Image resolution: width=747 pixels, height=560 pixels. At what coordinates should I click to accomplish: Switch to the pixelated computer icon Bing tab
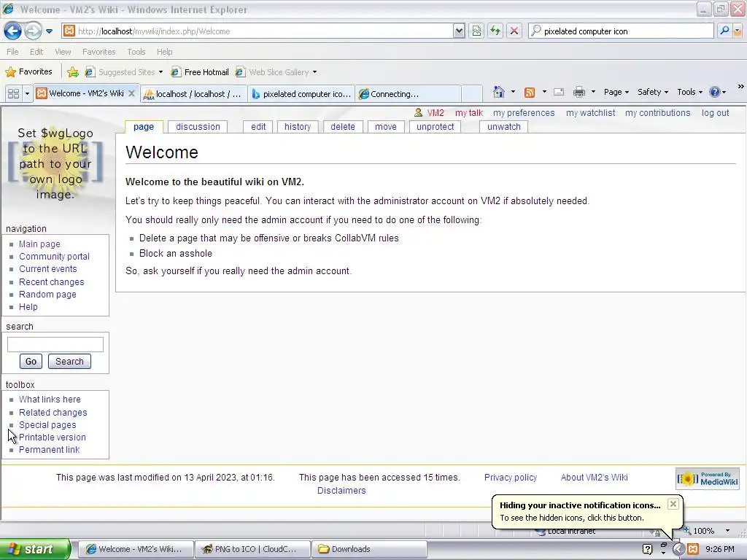pos(301,94)
